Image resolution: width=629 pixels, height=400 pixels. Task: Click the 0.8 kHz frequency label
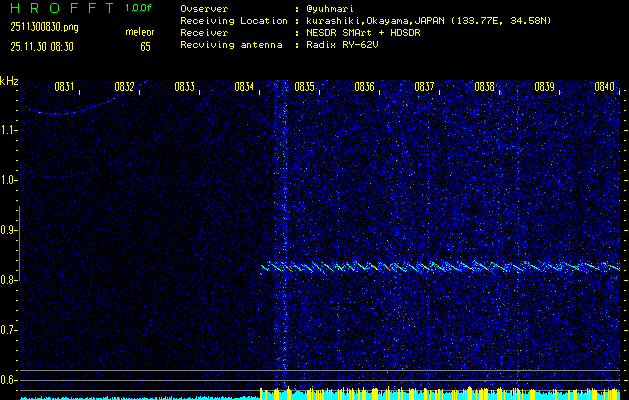click(9, 280)
